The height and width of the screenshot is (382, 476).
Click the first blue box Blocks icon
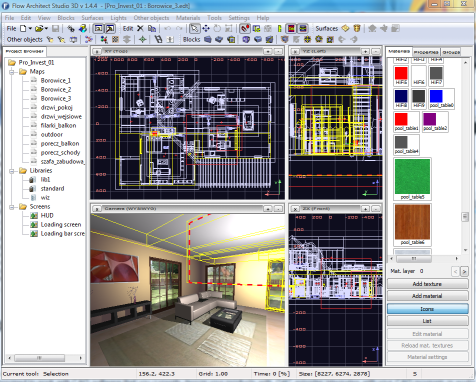[x=208, y=40]
